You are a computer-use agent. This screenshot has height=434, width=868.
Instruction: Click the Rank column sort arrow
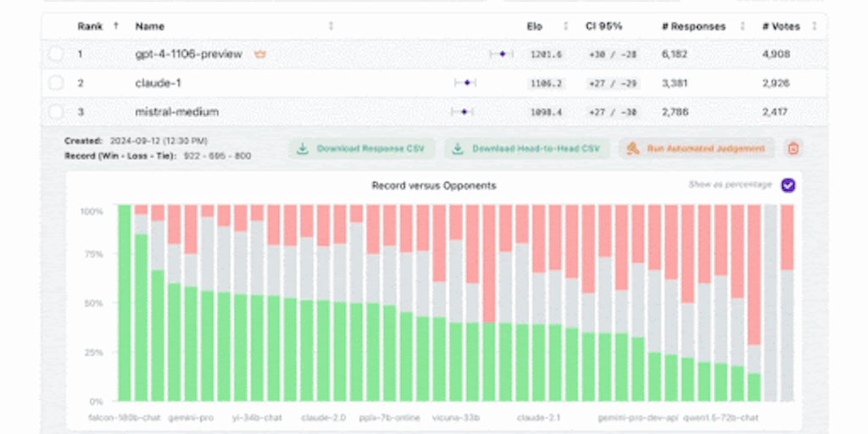[116, 26]
